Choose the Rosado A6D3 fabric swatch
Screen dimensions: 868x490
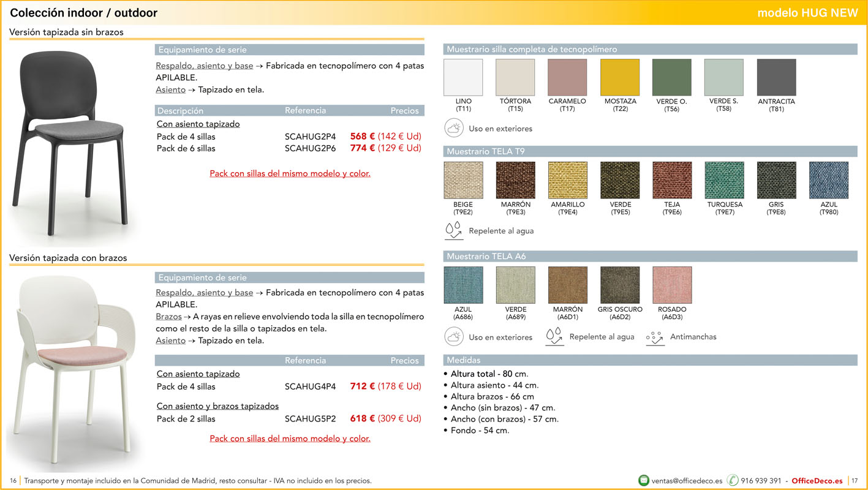(672, 285)
